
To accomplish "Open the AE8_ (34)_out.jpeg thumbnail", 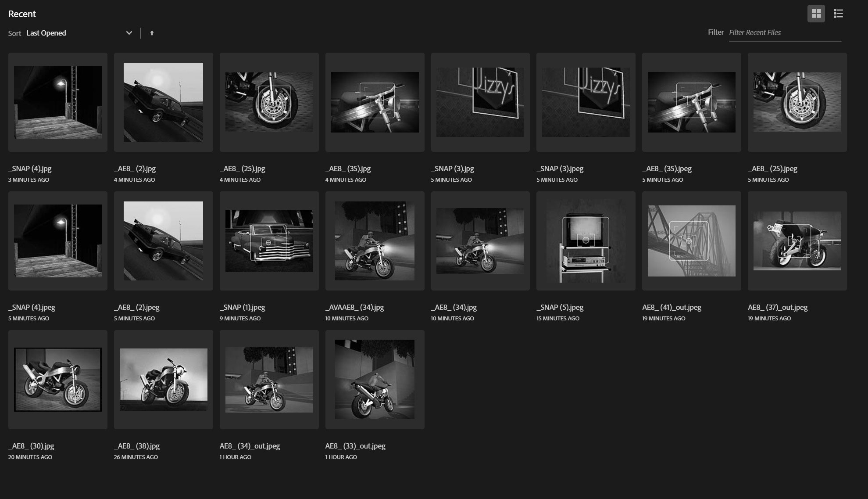I will pyautogui.click(x=269, y=380).
